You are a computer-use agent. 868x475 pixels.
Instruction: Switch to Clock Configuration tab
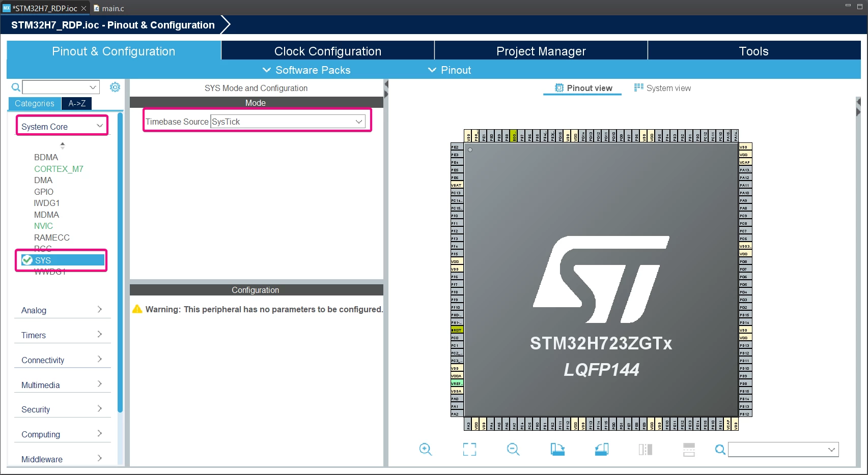click(328, 51)
